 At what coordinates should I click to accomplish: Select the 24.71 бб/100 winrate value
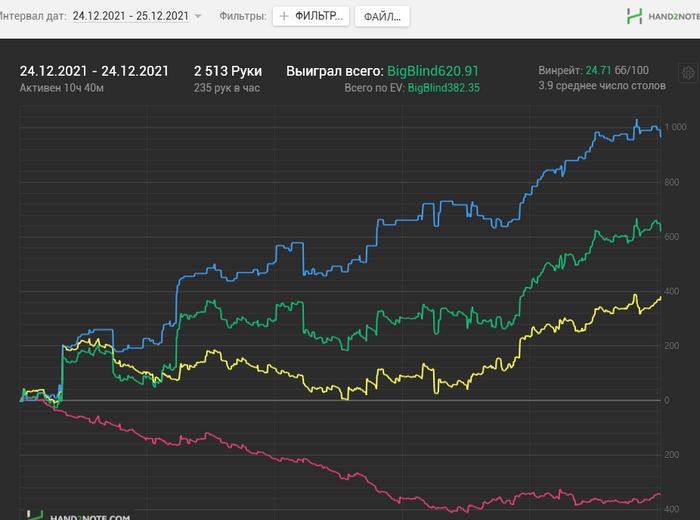[617, 70]
